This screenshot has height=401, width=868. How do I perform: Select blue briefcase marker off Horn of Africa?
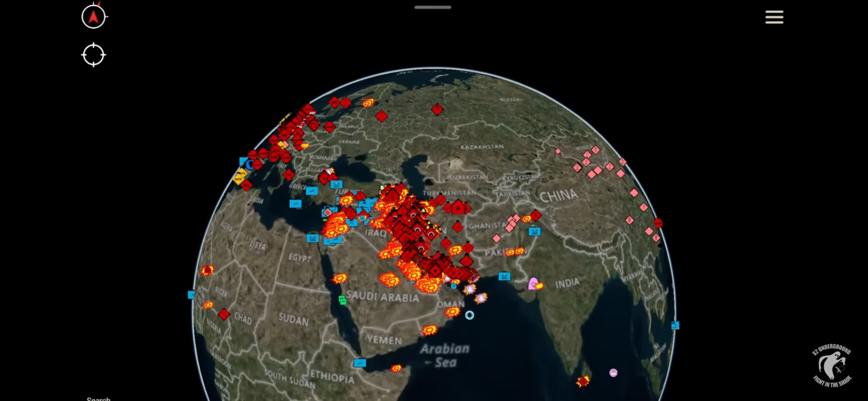(359, 363)
